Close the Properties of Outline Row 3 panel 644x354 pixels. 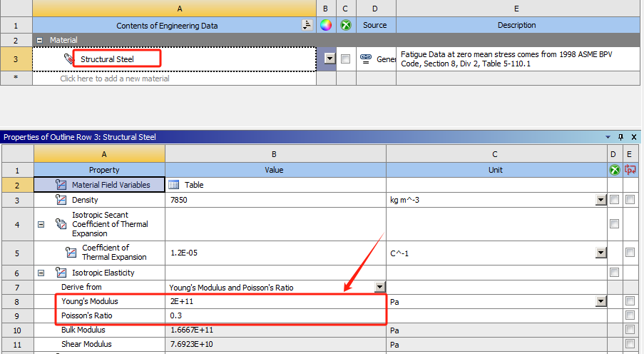click(634, 137)
